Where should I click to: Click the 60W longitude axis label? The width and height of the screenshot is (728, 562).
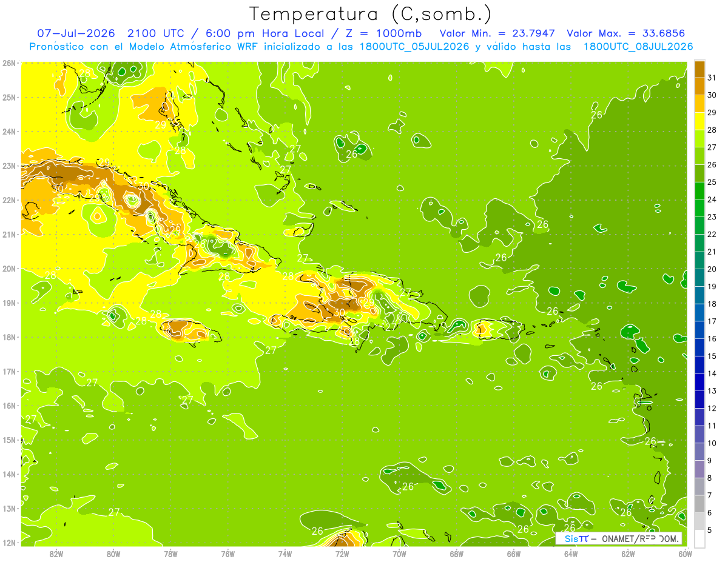coord(686,554)
